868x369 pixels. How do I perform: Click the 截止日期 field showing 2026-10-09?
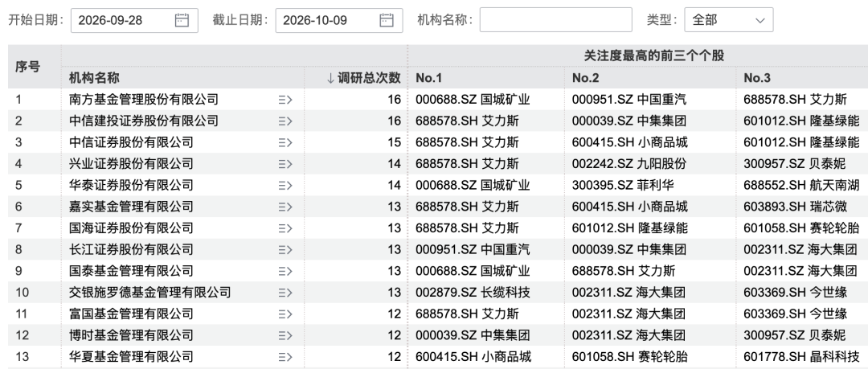(x=339, y=21)
